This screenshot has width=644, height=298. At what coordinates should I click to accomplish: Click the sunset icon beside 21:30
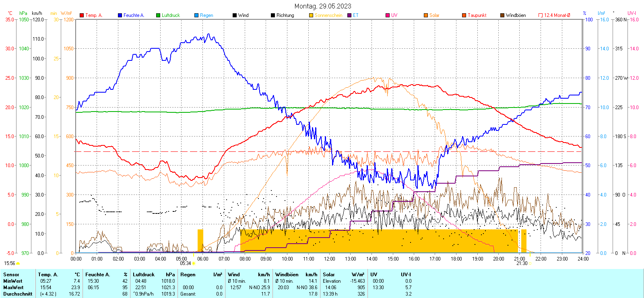pyautogui.click(x=530, y=263)
